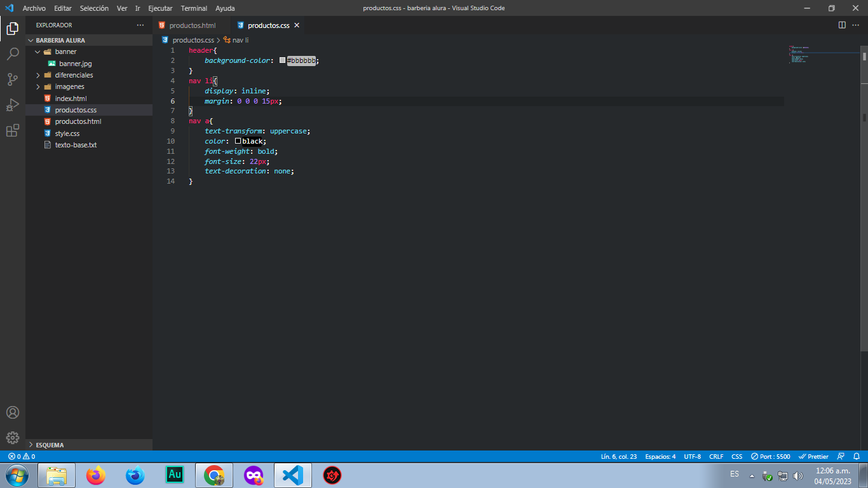Open the Archivo menu
Viewport: 868px width, 488px height.
click(x=34, y=8)
